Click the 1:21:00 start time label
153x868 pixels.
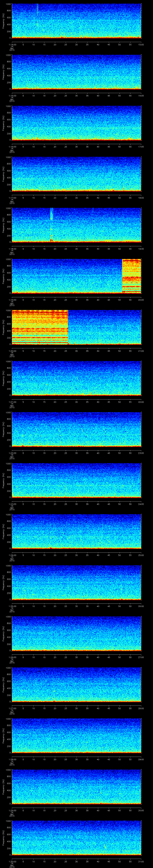[x=12, y=402]
